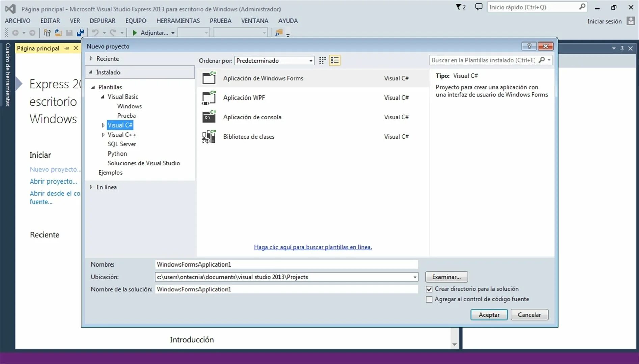
Task: Collapse the Visual Basic tree node
Action: [103, 97]
